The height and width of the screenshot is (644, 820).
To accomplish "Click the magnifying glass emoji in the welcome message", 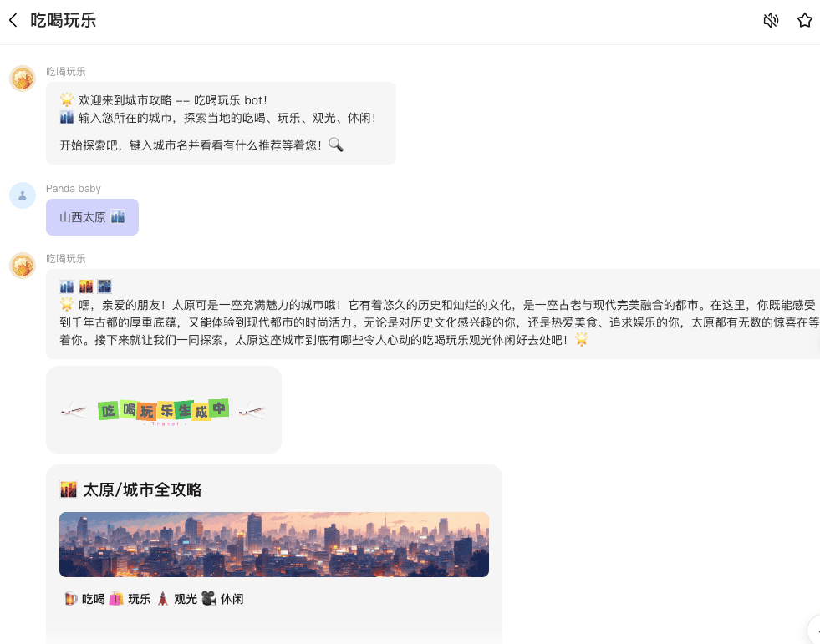I will coord(335,145).
